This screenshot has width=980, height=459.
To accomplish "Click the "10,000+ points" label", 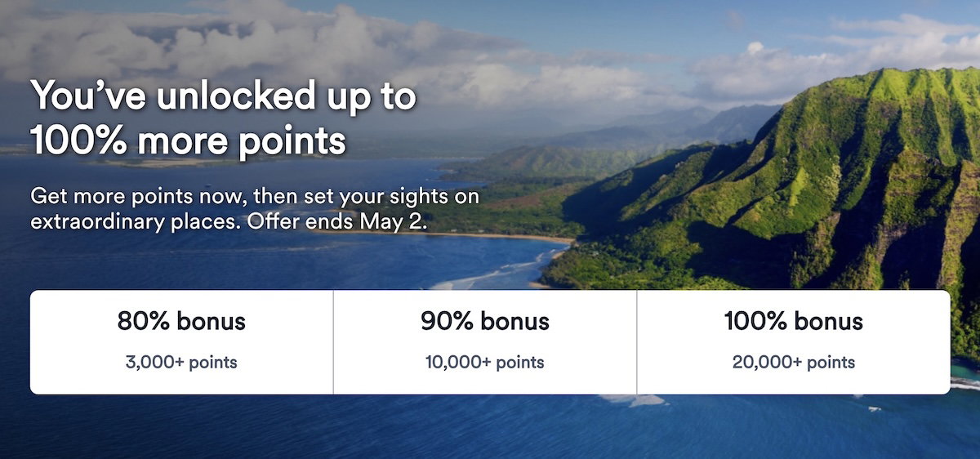I will (x=485, y=362).
